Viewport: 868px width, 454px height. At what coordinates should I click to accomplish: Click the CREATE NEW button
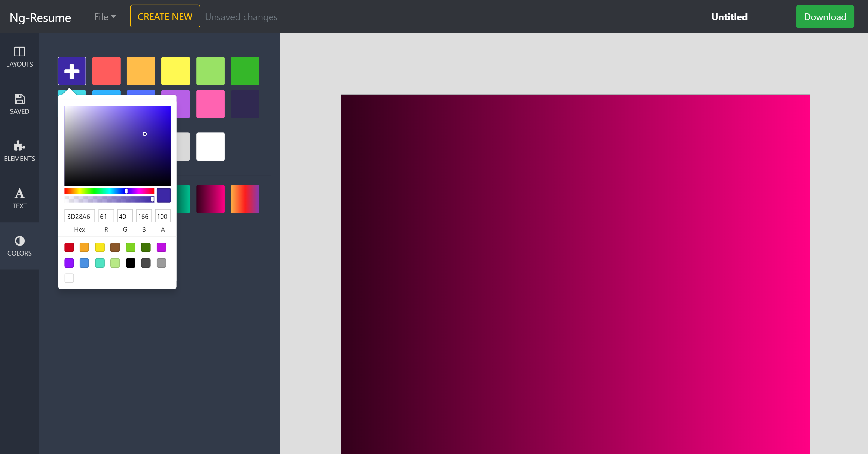click(x=165, y=16)
